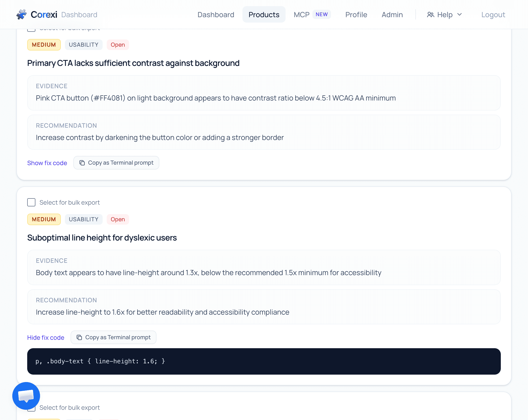Click Show fix code for the CTA contrast issue

[x=47, y=163]
